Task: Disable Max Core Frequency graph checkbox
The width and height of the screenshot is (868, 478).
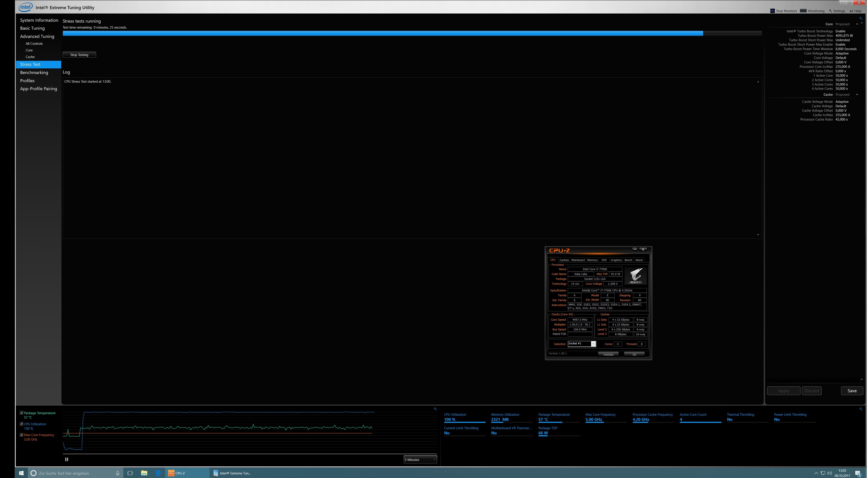Action: 22,435
